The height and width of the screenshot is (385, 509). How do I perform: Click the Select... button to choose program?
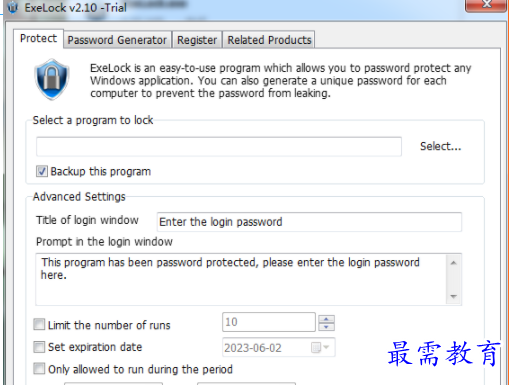440,146
